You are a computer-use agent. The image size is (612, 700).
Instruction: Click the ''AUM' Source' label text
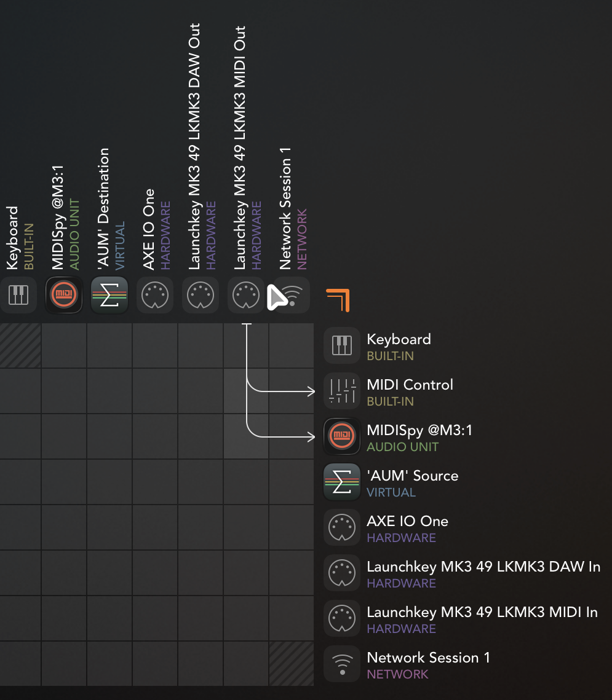412,476
